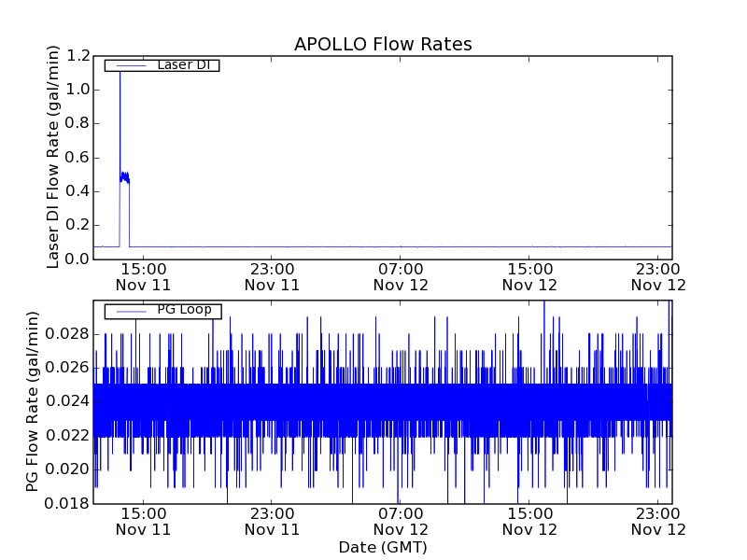Click the 1.2 tick on the top y-axis
747x560 pixels.
(78, 56)
